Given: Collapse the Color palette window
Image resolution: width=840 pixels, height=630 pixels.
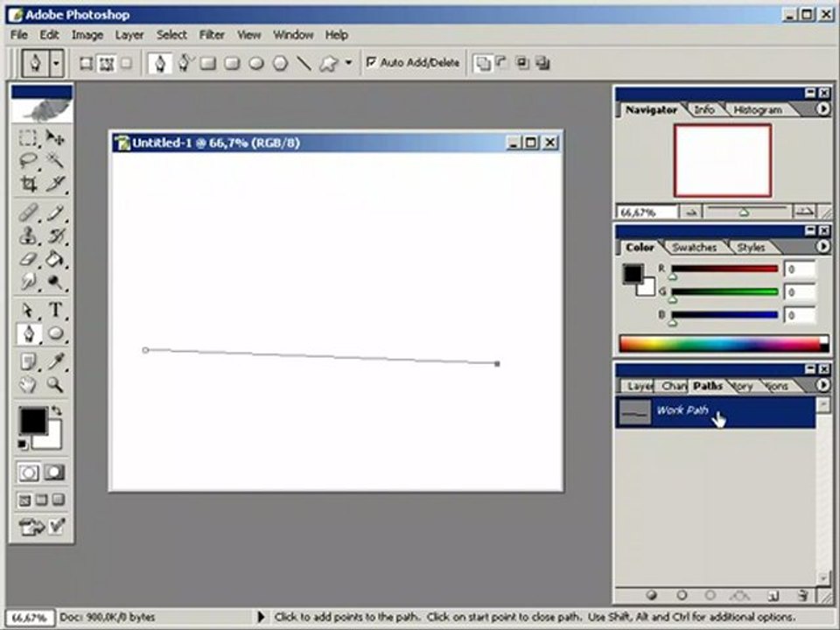Looking at the screenshot, I should [810, 231].
